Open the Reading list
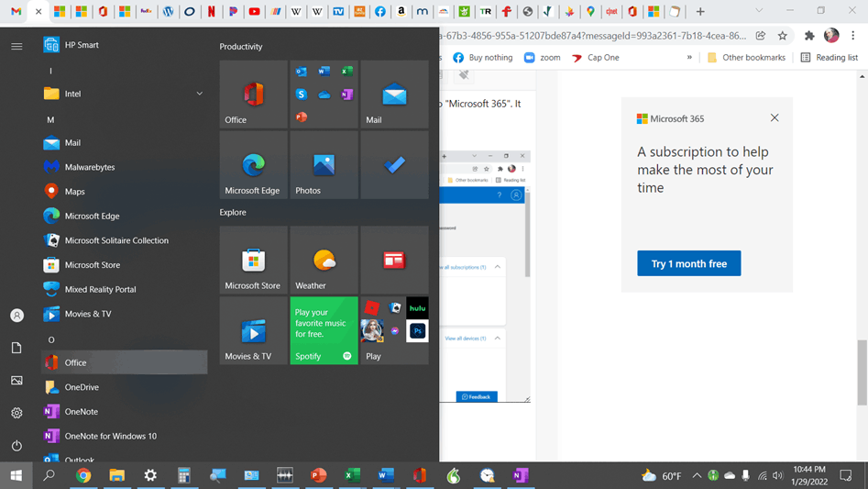868x489 pixels. click(830, 58)
